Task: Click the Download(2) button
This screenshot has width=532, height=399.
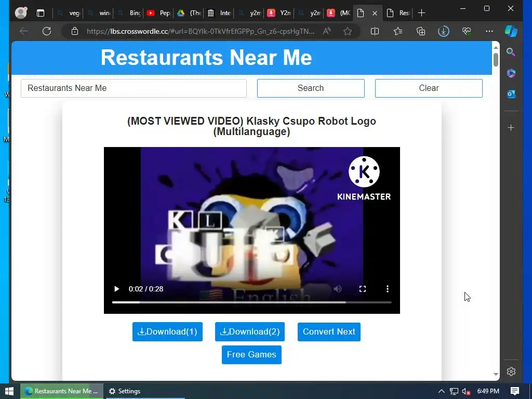Action: coord(250,331)
